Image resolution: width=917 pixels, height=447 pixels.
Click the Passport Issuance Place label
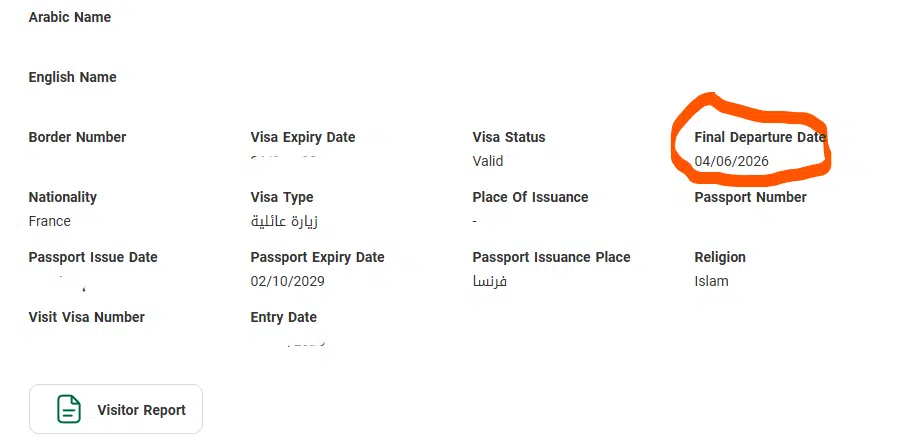pyautogui.click(x=551, y=257)
